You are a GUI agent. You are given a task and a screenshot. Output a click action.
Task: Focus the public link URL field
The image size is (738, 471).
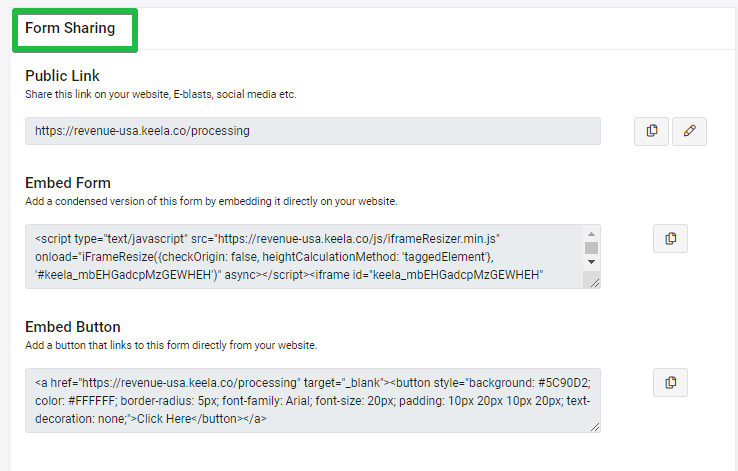tap(313, 131)
